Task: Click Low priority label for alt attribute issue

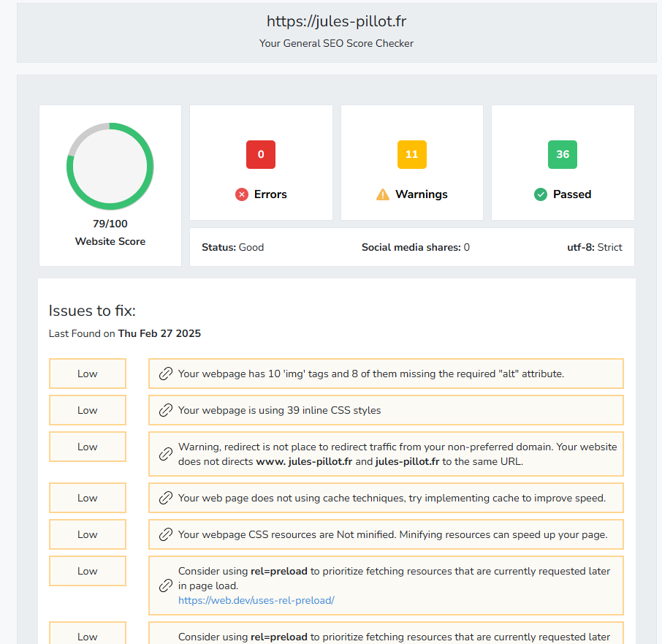Action: point(88,374)
